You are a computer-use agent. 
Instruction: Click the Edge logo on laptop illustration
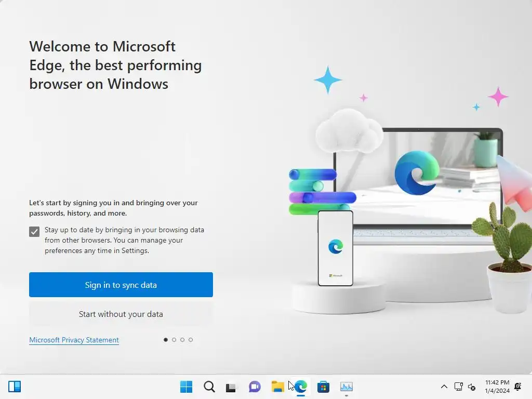point(417,173)
